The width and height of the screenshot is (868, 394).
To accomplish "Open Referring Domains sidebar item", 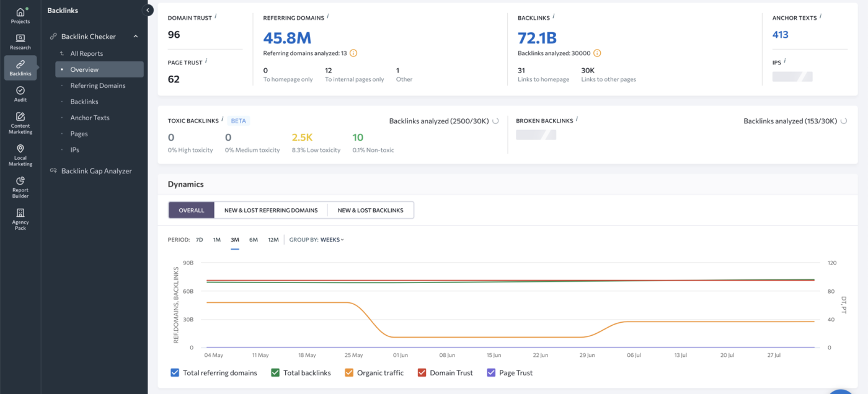I will coord(99,85).
